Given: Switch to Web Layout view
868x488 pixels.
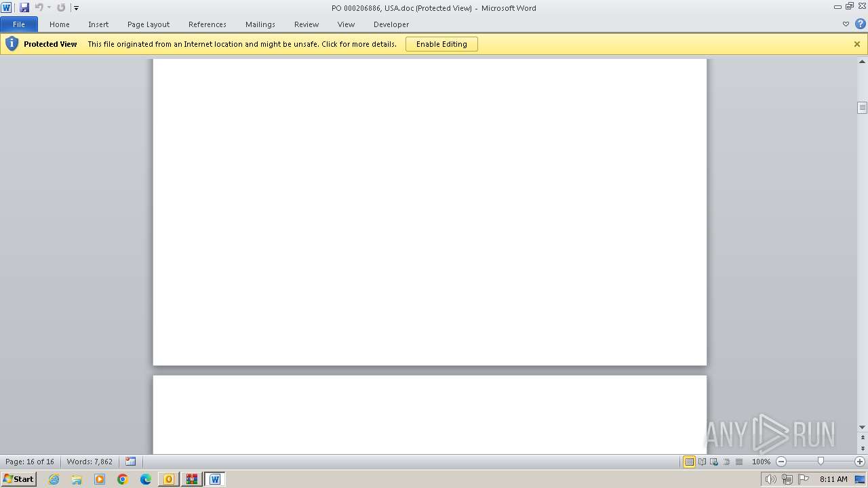Looking at the screenshot, I should coord(714,462).
